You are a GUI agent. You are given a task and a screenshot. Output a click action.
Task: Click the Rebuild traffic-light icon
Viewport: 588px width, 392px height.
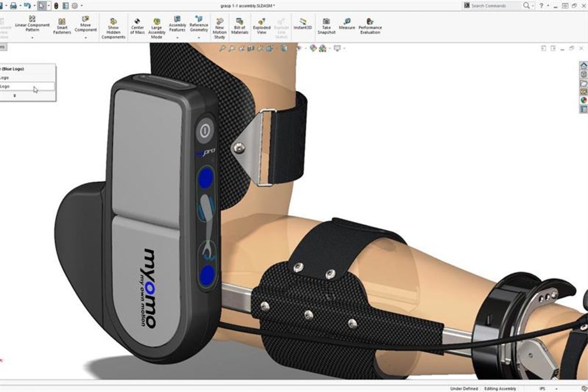56,6
